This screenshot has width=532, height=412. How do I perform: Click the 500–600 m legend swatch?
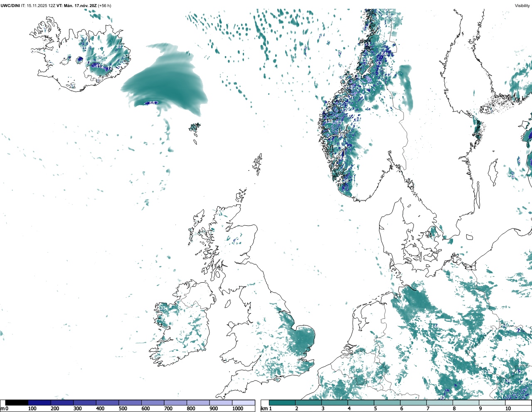coord(130,403)
